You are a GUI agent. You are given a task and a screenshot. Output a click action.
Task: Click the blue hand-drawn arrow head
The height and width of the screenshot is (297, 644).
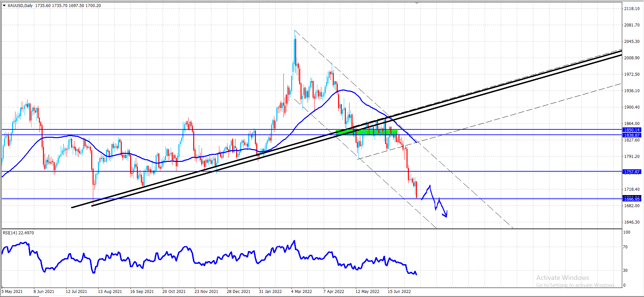coord(445,215)
